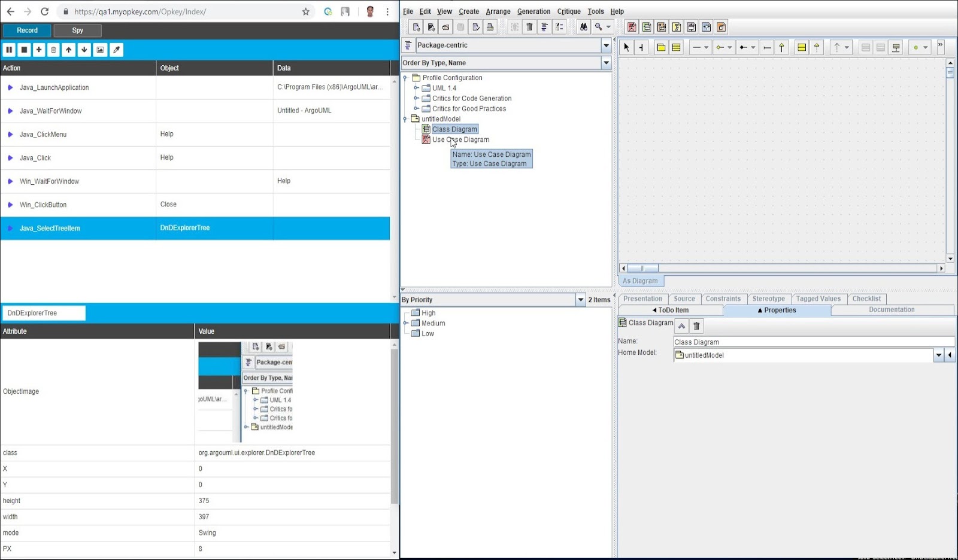
Task: Click the image capture icon in recorder
Action: tap(100, 50)
